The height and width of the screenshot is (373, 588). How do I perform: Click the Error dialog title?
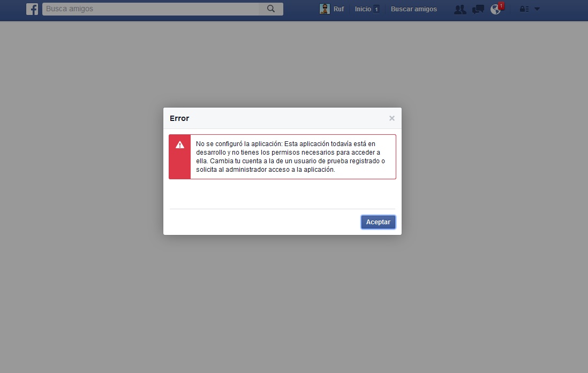[x=179, y=118]
